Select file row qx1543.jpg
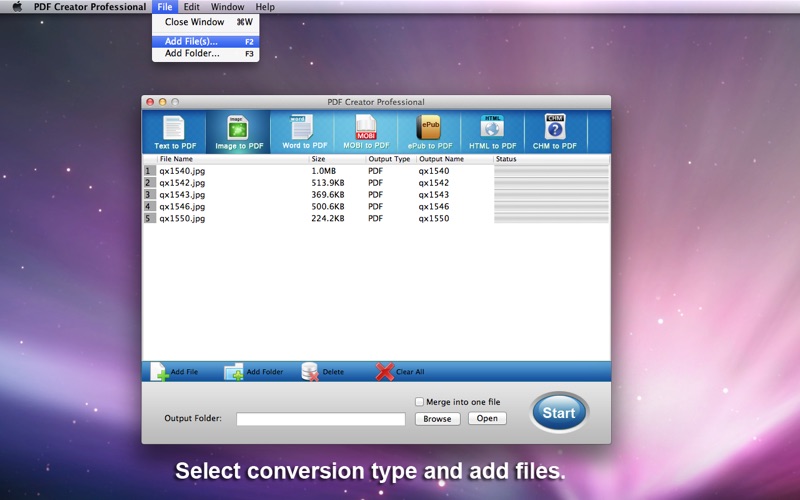This screenshot has height=500, width=800. click(376, 194)
